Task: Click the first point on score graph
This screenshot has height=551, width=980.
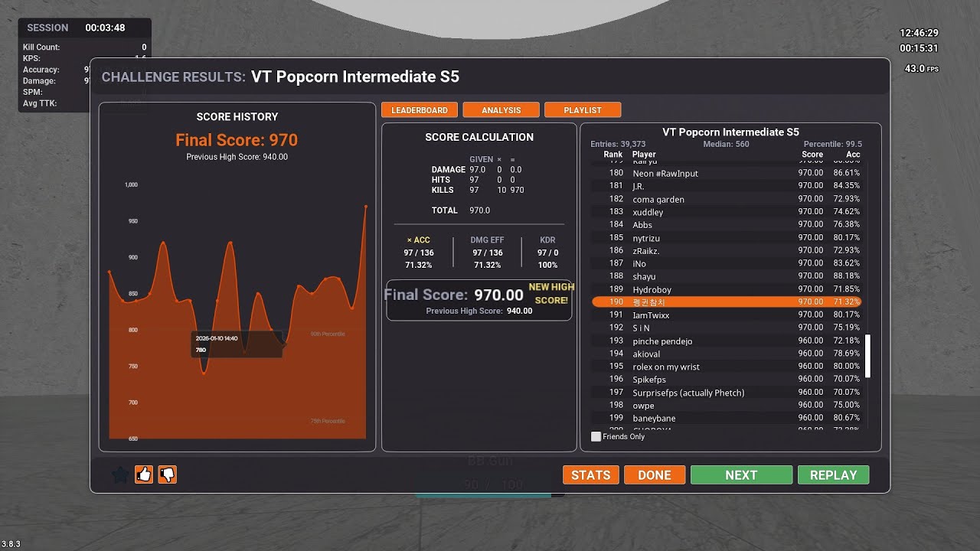Action: pyautogui.click(x=109, y=272)
